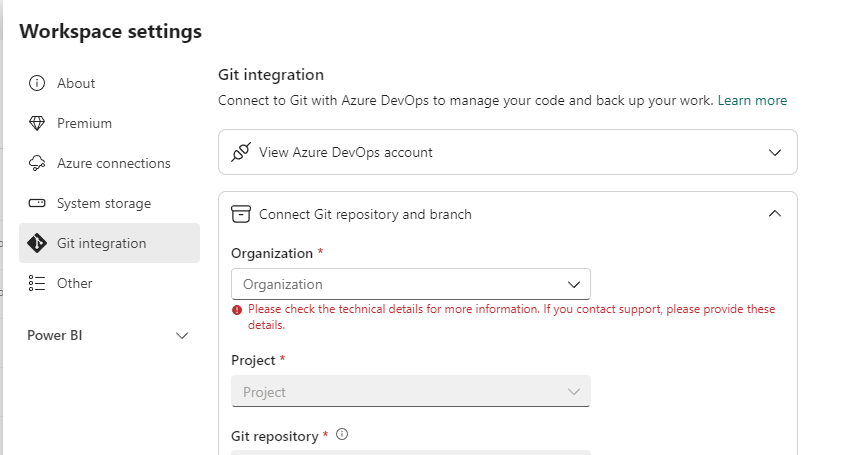Screen dimensions: 855x455
Task: Open the Learn more link
Action: coord(752,100)
